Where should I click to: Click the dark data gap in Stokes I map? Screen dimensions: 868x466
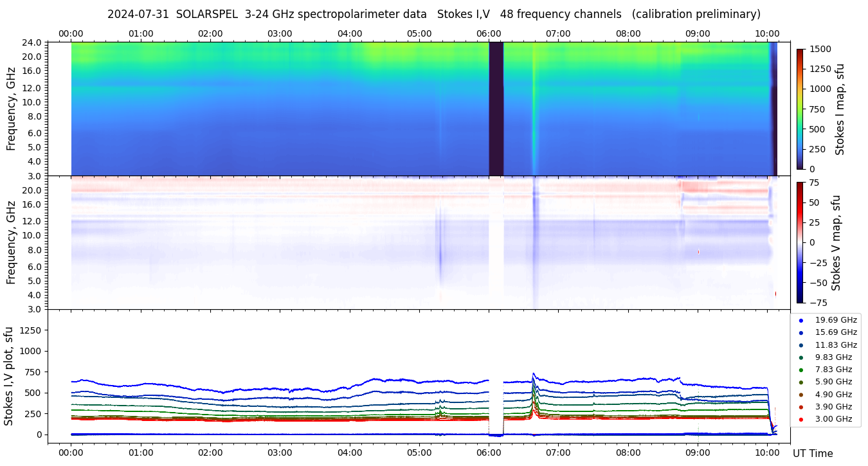coord(496,109)
